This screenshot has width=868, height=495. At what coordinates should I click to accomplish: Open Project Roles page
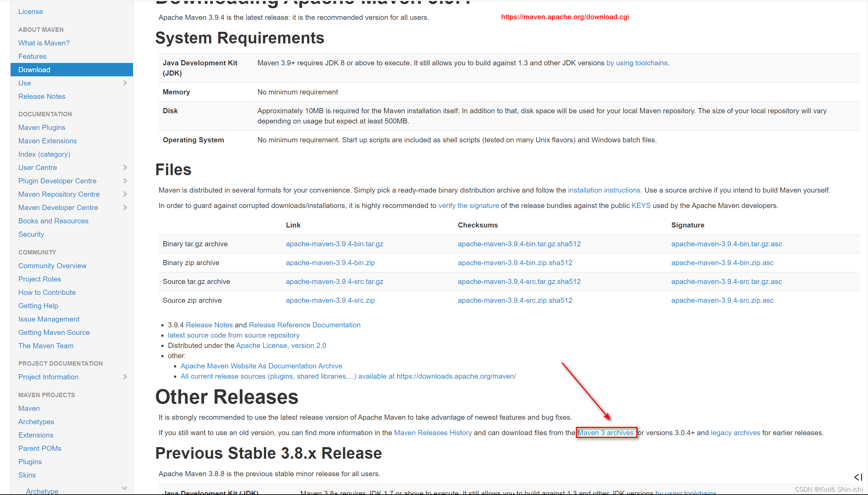pyautogui.click(x=40, y=279)
